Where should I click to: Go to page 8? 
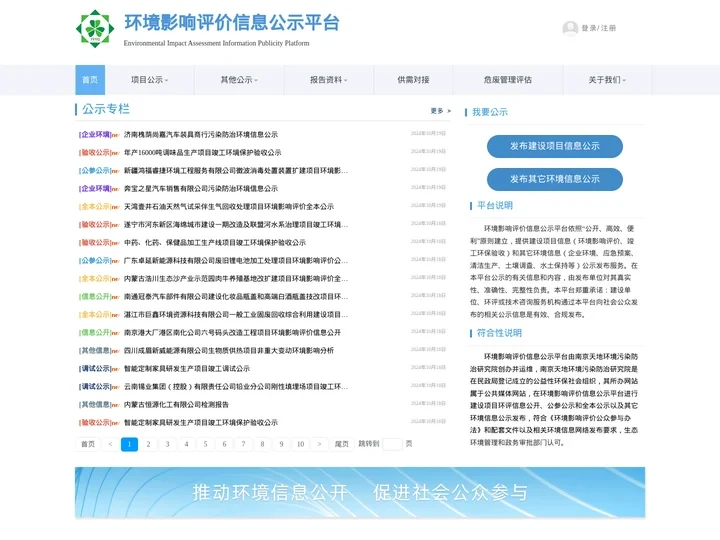tap(262, 444)
